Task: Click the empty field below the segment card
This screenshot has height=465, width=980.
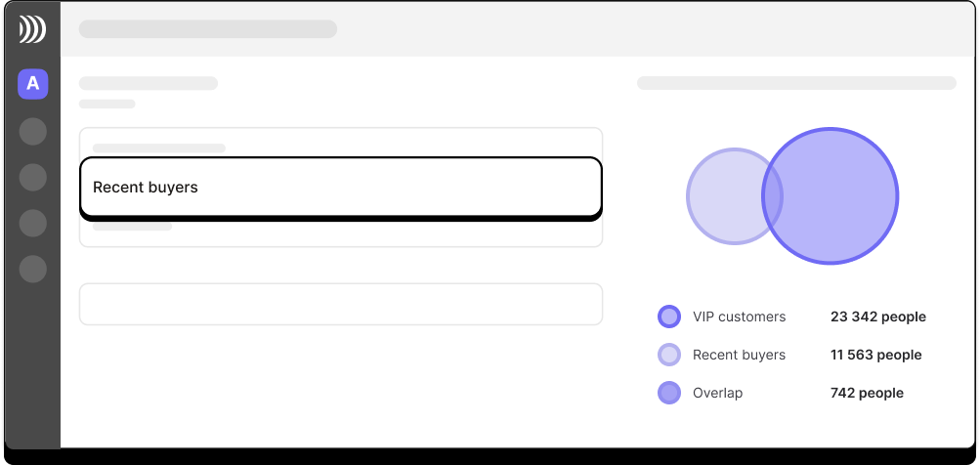Action: [341, 305]
